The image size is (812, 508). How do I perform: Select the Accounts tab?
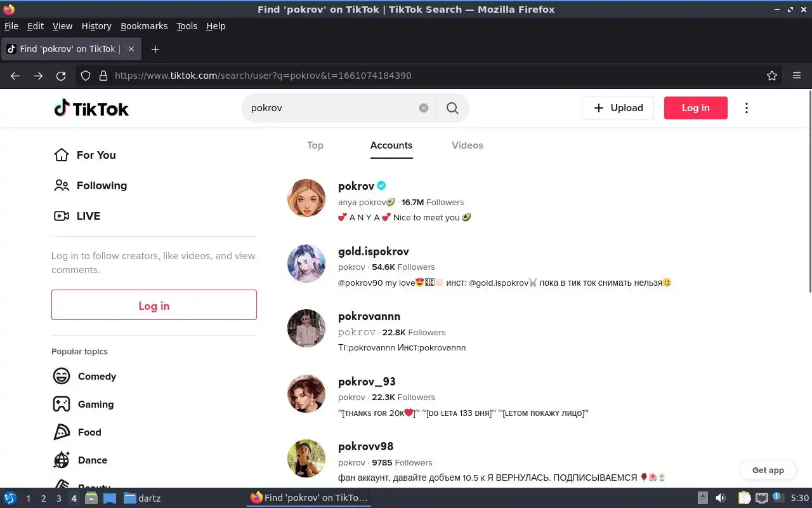coord(391,145)
